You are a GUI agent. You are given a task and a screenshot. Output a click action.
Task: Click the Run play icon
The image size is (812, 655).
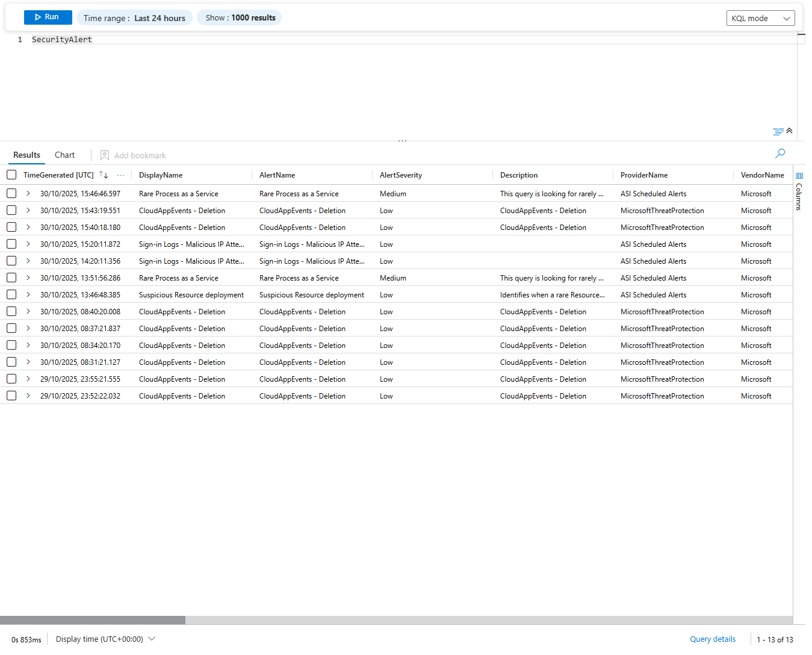pyautogui.click(x=38, y=17)
